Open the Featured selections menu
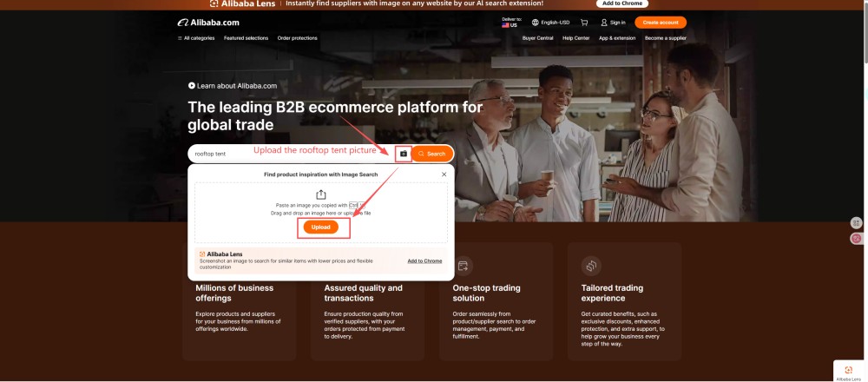Screen dimensions: 868x382 click(246, 38)
